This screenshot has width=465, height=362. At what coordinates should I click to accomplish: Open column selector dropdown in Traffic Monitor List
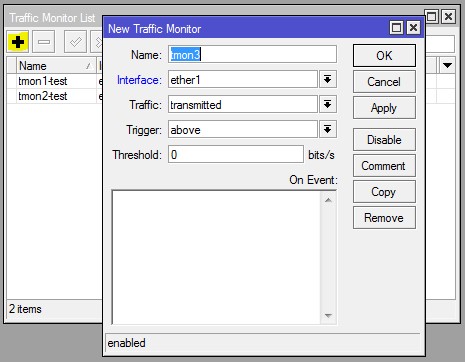(x=447, y=65)
